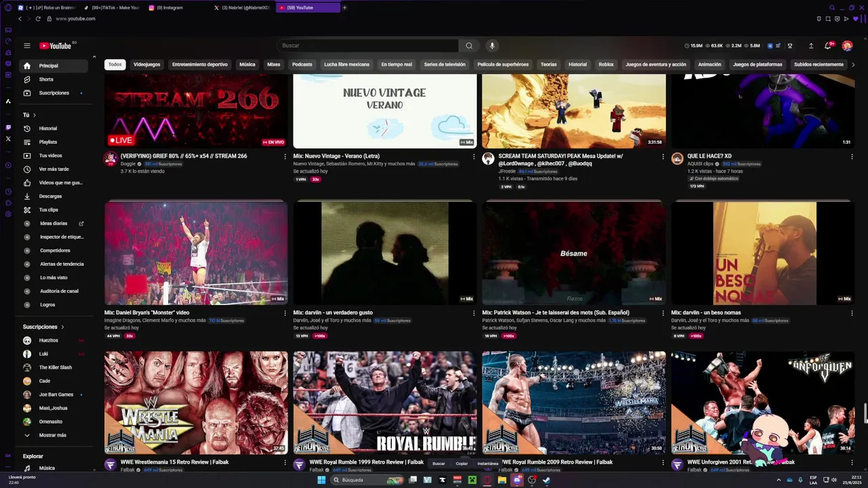
Task: Open Historial in the sidebar
Action: 54,128
